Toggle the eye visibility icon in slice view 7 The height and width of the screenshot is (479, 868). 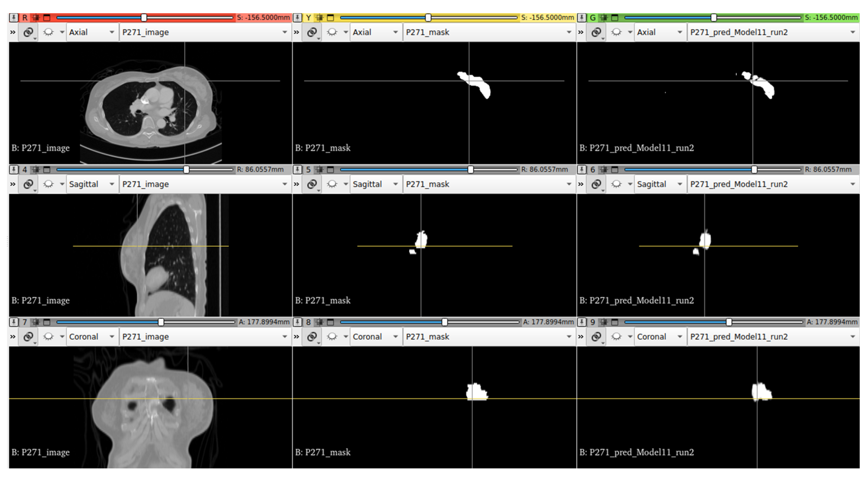point(48,336)
